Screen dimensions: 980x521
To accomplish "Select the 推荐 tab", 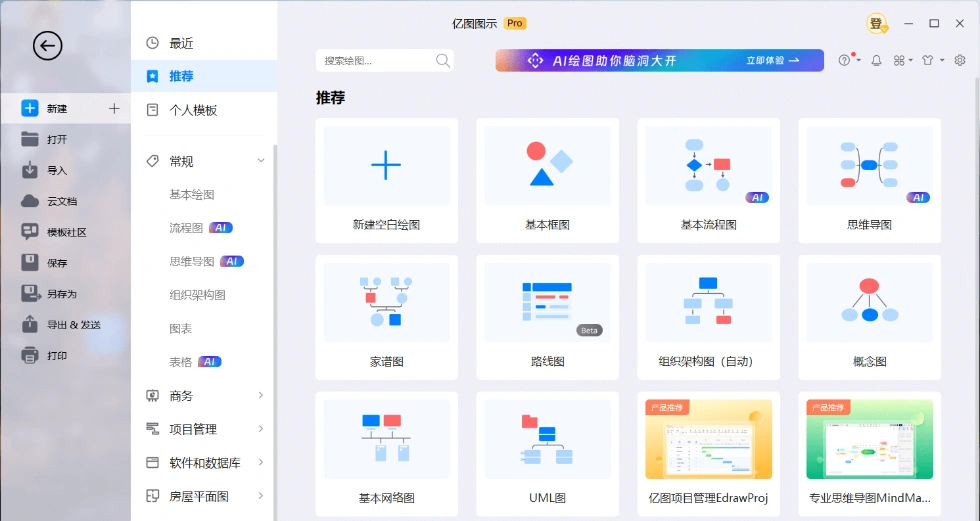I will coord(204,76).
